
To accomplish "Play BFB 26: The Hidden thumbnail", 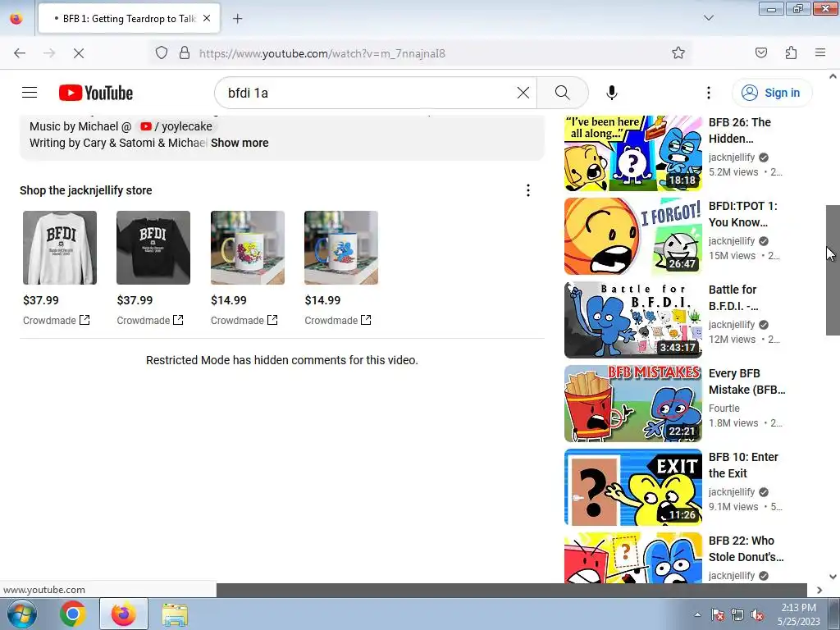I will click(x=633, y=153).
